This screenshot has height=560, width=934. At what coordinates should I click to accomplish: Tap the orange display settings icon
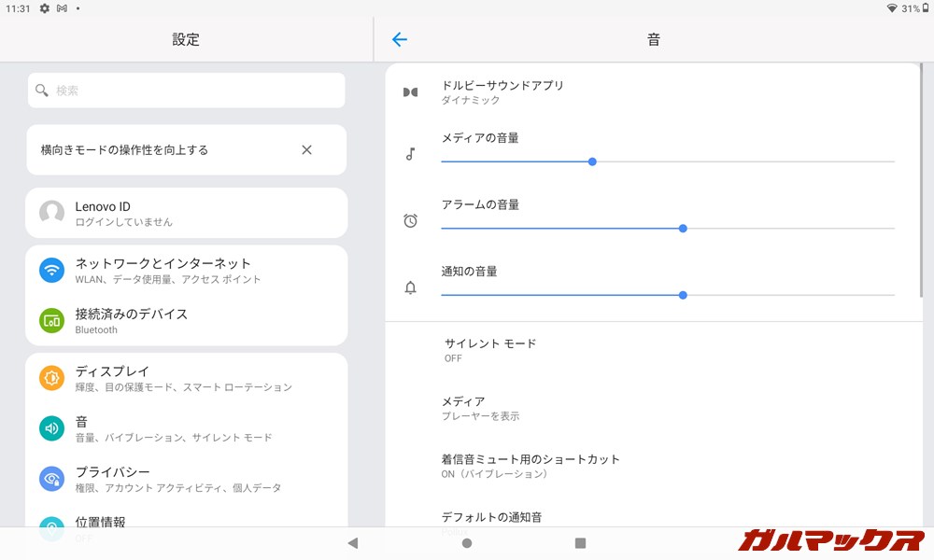(x=51, y=378)
